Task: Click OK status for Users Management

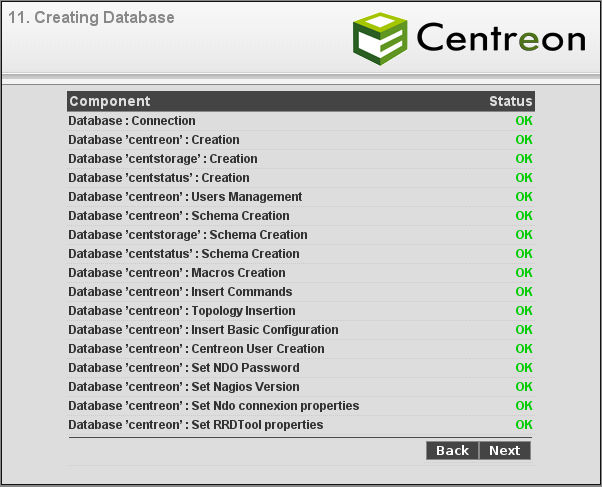Action: point(524,197)
